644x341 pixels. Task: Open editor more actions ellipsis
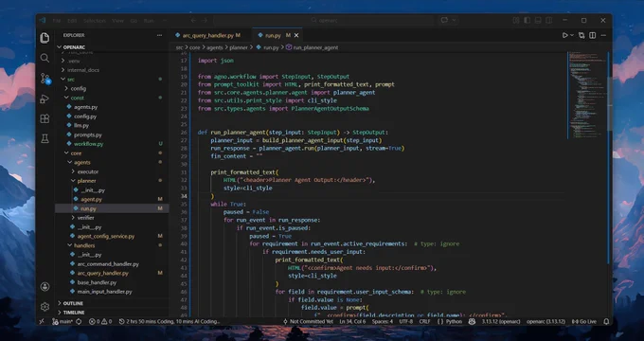[603, 35]
